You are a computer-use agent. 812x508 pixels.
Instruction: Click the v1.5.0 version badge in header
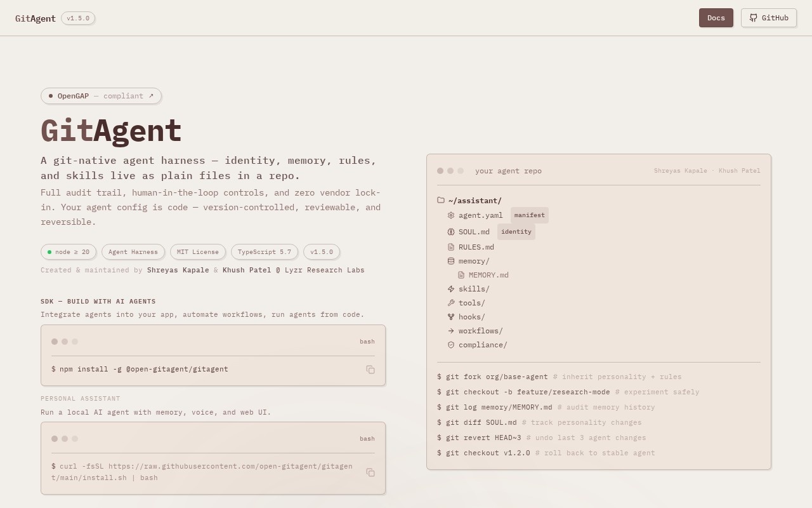pos(78,18)
